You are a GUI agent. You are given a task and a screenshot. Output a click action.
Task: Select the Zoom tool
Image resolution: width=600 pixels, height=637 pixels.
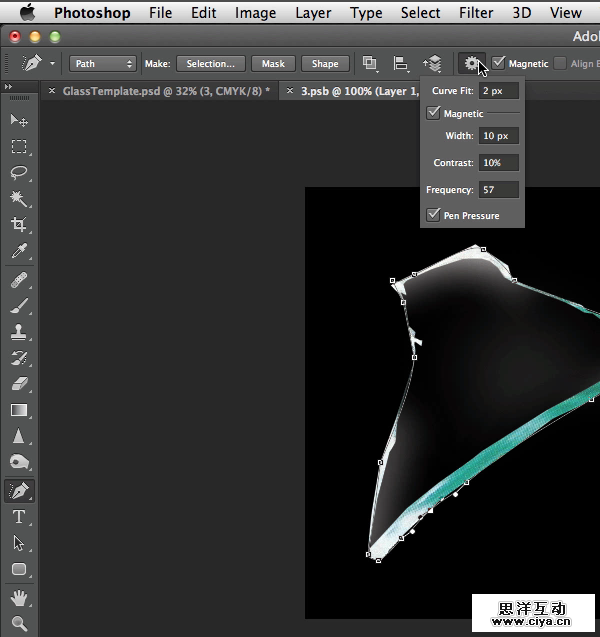[19, 623]
